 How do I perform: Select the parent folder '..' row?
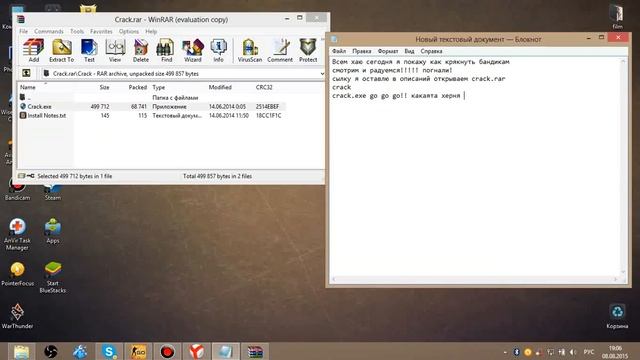151,98
